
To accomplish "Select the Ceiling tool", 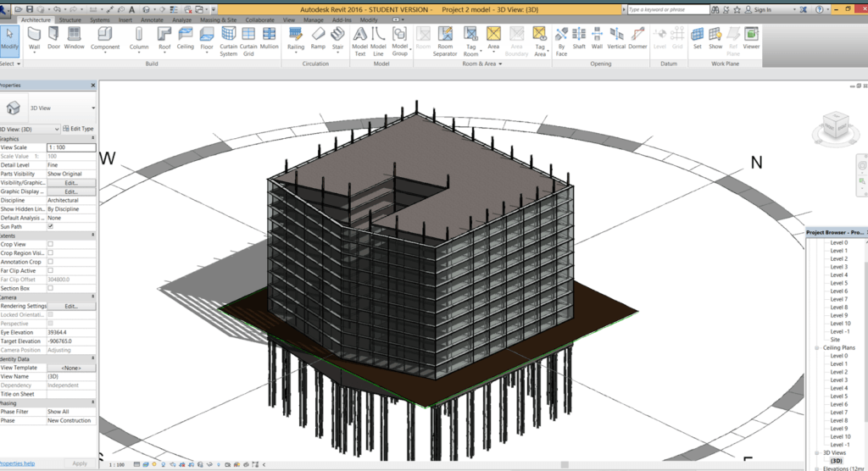I will [x=186, y=39].
